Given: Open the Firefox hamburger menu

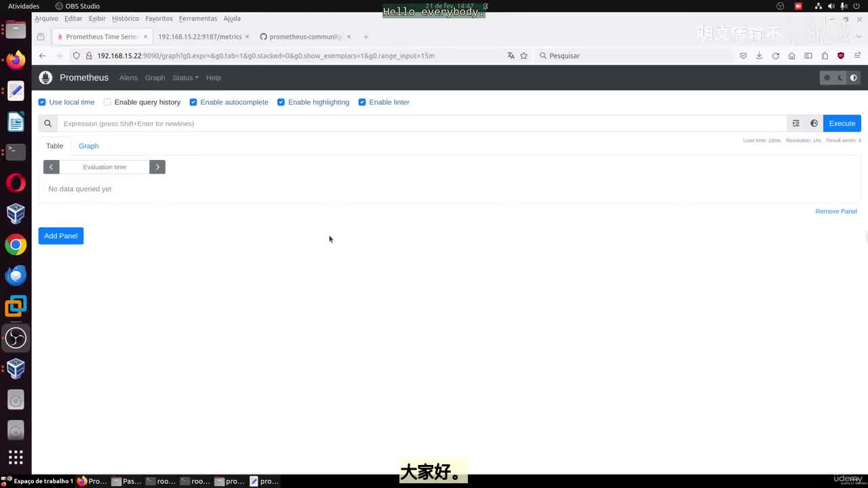Looking at the screenshot, I should tap(857, 56).
